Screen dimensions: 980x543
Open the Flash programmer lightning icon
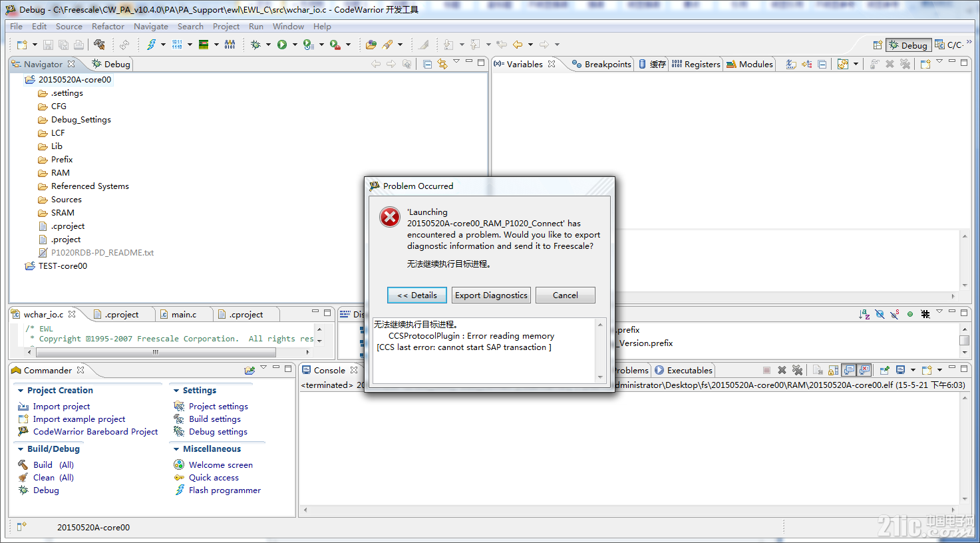tap(151, 45)
